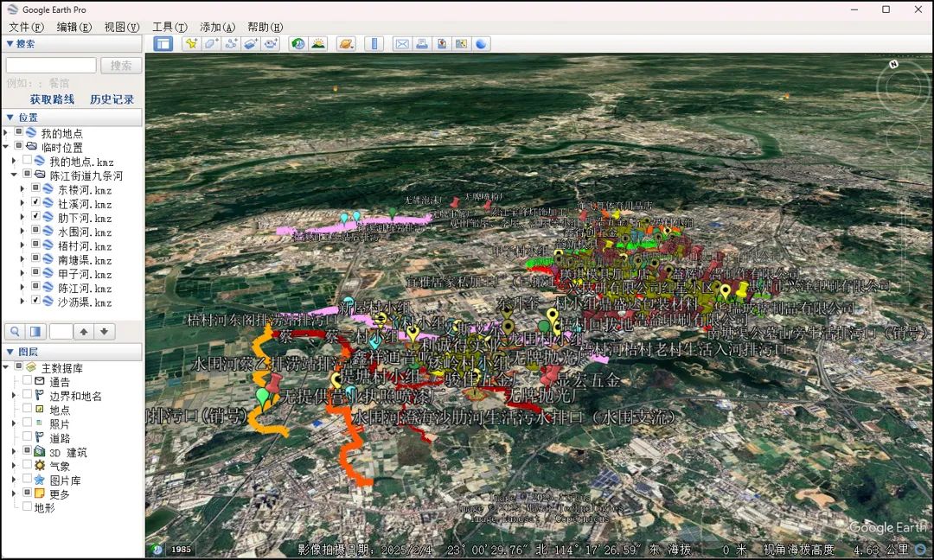Move selected item up with arrow button
Screen dimensions: 934x560
84,332
